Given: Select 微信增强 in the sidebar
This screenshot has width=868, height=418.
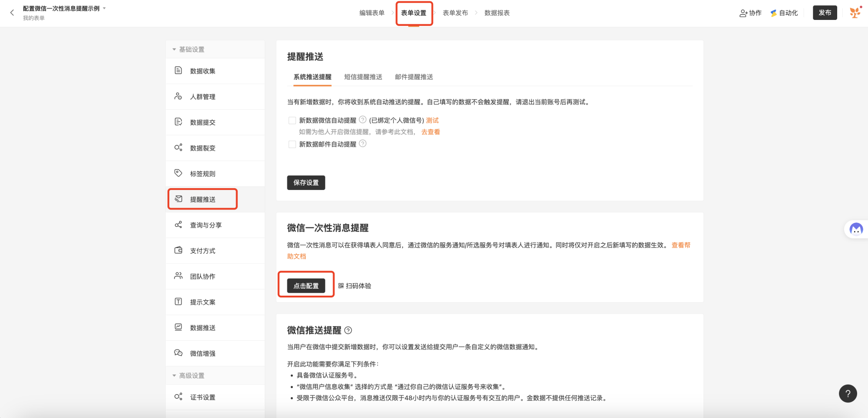Looking at the screenshot, I should point(215,353).
